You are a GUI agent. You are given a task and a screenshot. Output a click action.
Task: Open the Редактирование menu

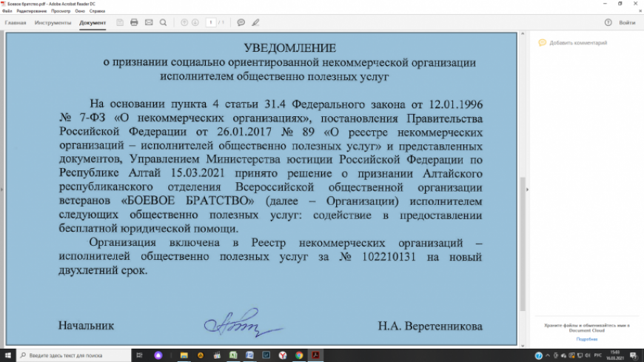pos(32,11)
